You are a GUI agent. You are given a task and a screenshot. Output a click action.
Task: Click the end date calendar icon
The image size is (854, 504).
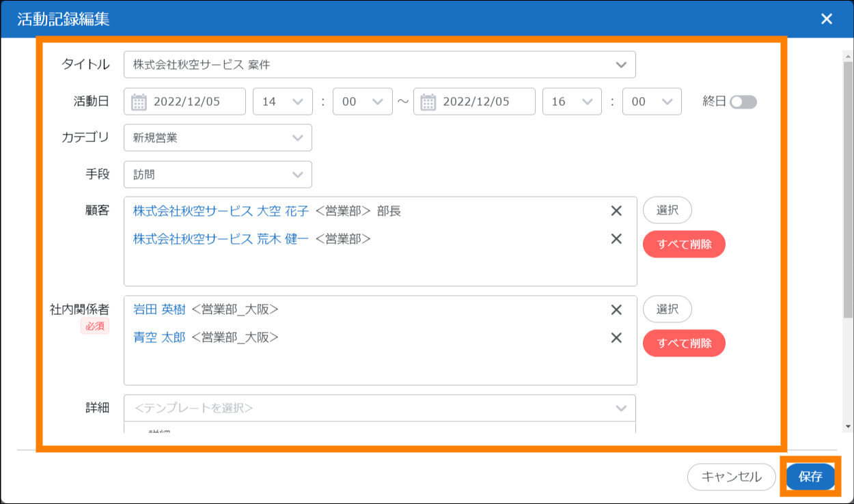point(428,102)
